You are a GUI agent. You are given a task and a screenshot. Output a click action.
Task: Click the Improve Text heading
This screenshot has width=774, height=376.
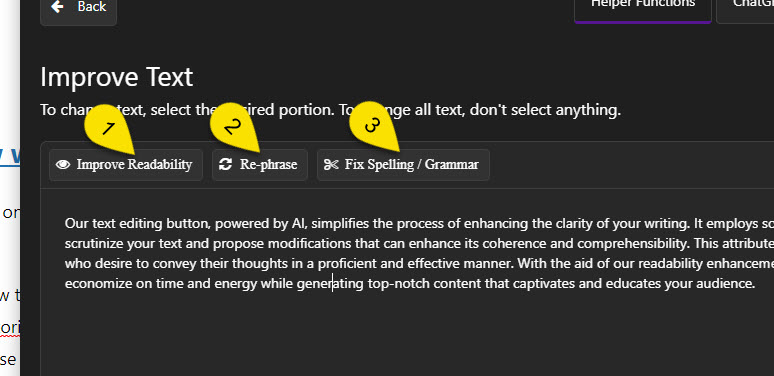[116, 77]
